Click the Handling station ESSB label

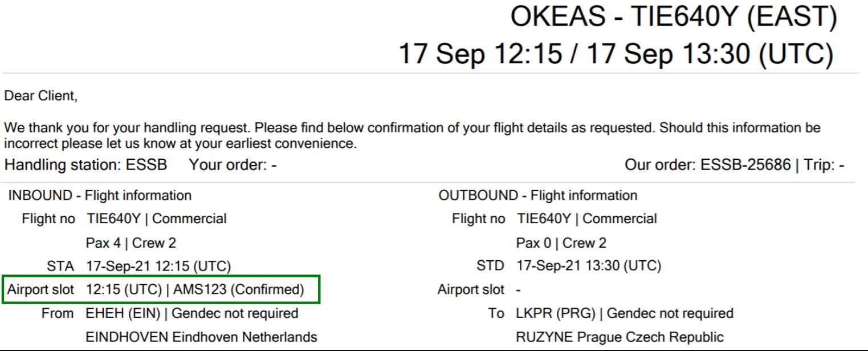pos(86,165)
